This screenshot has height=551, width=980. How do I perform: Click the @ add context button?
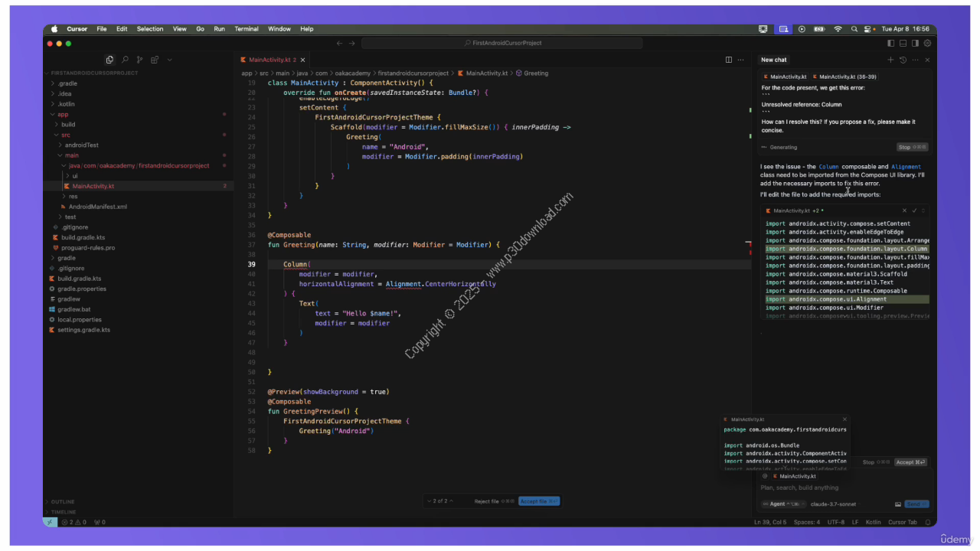click(x=764, y=476)
